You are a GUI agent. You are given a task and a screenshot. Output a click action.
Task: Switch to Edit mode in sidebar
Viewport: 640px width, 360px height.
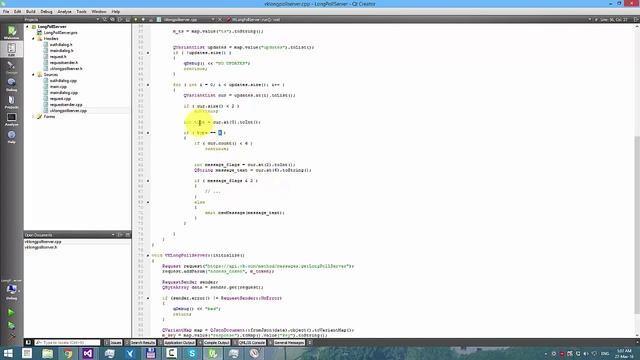[11, 49]
